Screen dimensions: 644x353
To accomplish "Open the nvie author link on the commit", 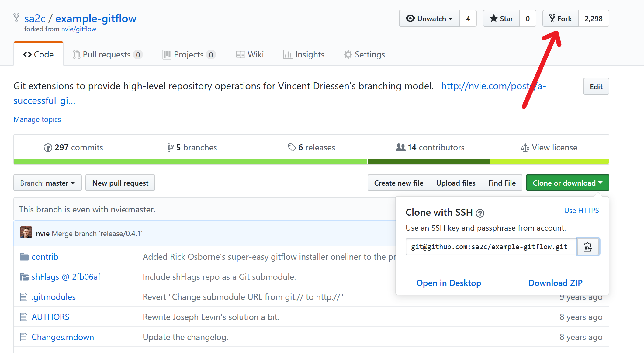I will [43, 234].
